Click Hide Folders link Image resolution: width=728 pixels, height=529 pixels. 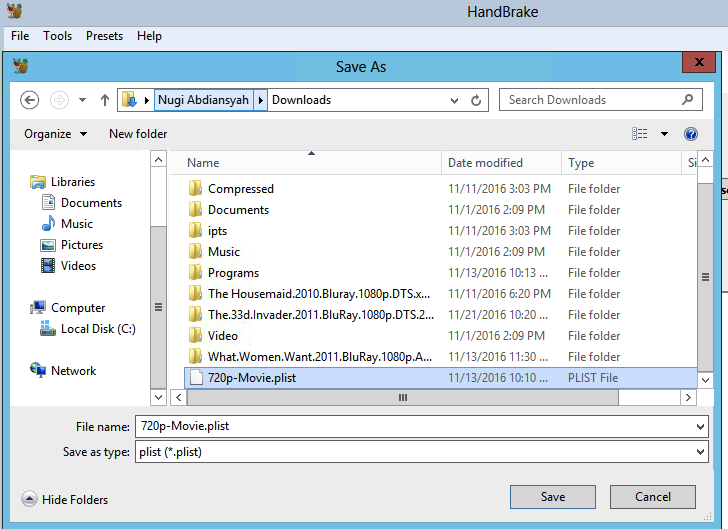pos(75,500)
